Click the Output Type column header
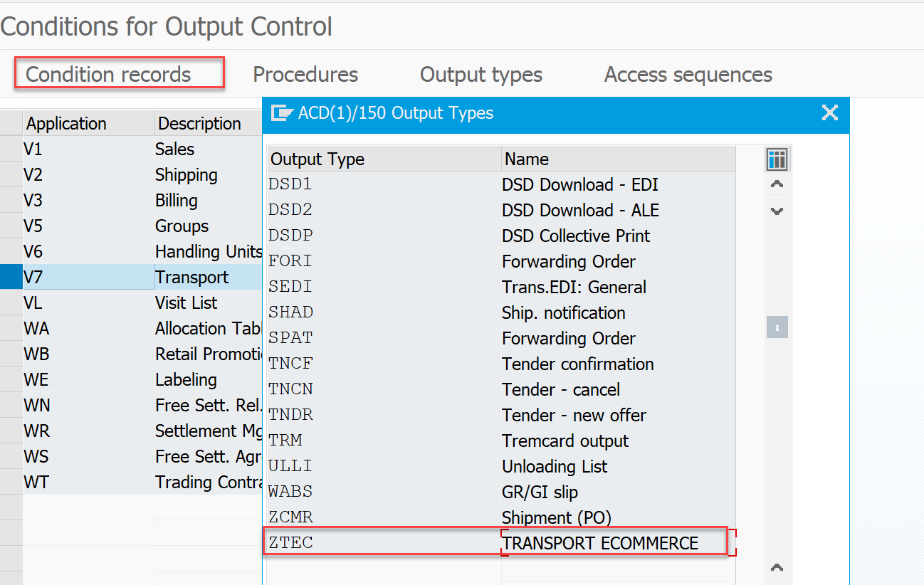Viewport: 924px width, 585px height. click(x=317, y=159)
